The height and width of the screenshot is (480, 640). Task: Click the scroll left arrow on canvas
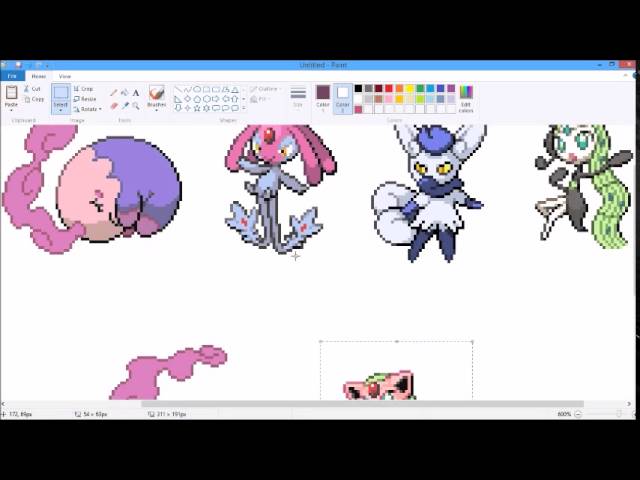tap(3, 404)
